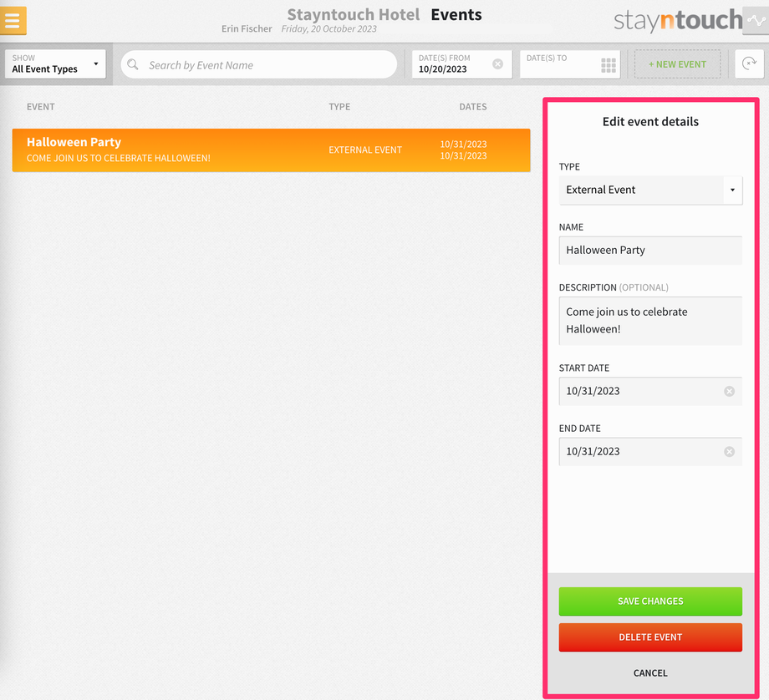Image resolution: width=769 pixels, height=700 pixels.
Task: Click the Delete Event button
Action: pyautogui.click(x=650, y=637)
